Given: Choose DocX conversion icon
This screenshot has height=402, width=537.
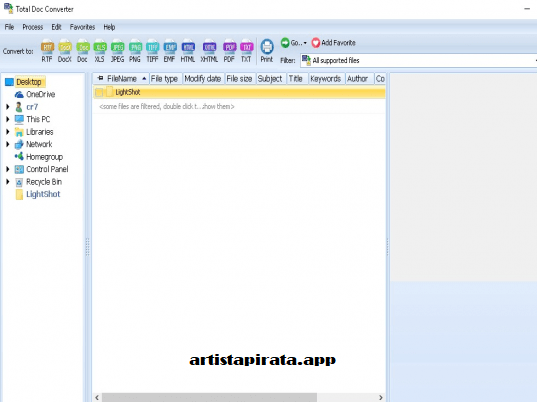Looking at the screenshot, I should [64, 51].
